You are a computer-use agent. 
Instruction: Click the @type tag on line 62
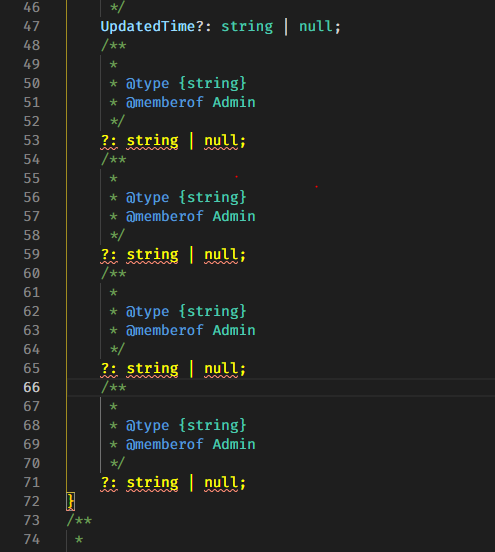point(148,312)
